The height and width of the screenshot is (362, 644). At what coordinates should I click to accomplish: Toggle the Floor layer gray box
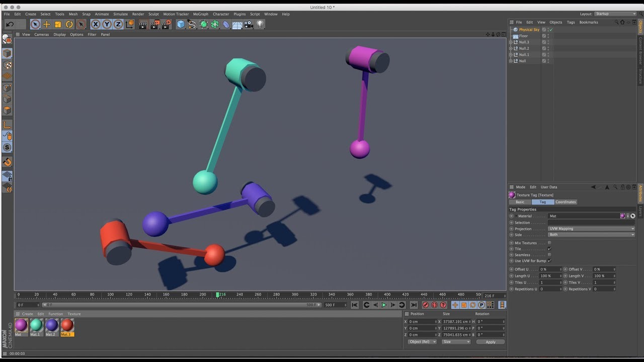(544, 36)
